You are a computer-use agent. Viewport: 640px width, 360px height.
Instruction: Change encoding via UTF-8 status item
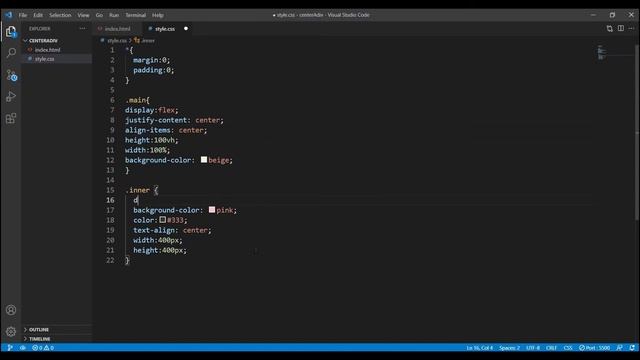pyautogui.click(x=533, y=348)
